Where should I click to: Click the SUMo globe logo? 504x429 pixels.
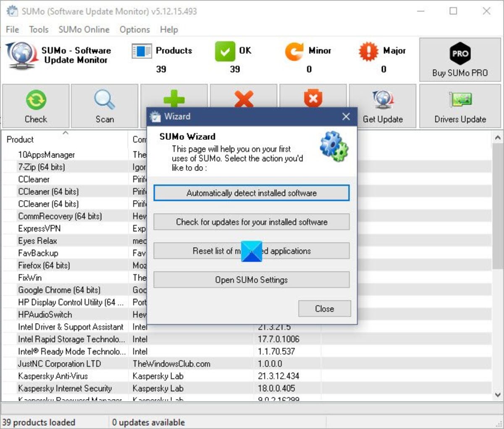click(x=21, y=55)
